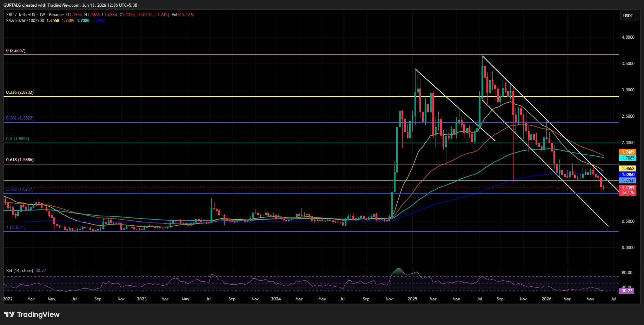The height and width of the screenshot is (325, 644).
Task: Select the 0.382 (2.3822) Fibonacci label
Action: tap(20, 118)
